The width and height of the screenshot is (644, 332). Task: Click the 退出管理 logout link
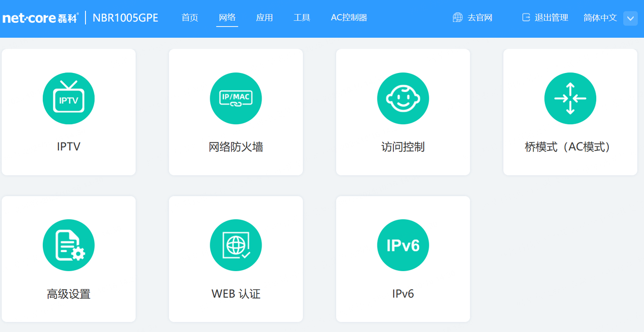551,18
